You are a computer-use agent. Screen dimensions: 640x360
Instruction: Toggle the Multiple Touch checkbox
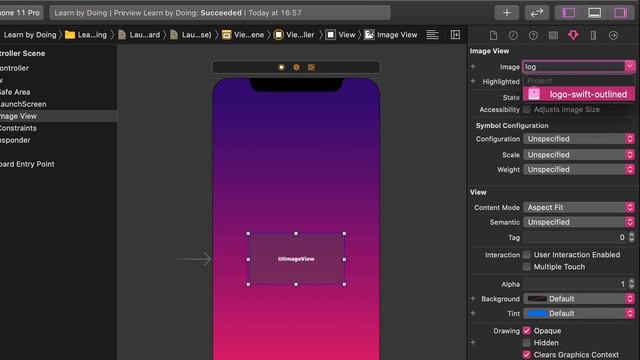click(x=527, y=267)
